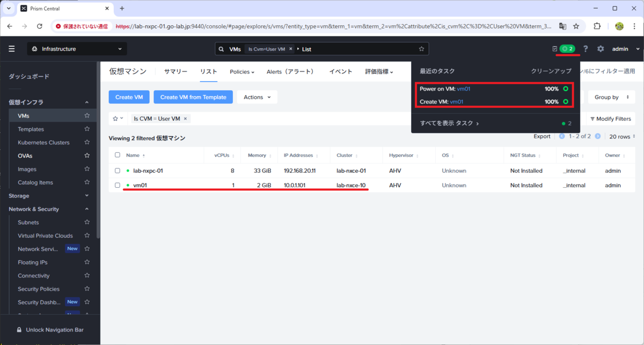Collapse the Network & Security section
The height and width of the screenshot is (345, 644).
(x=87, y=209)
